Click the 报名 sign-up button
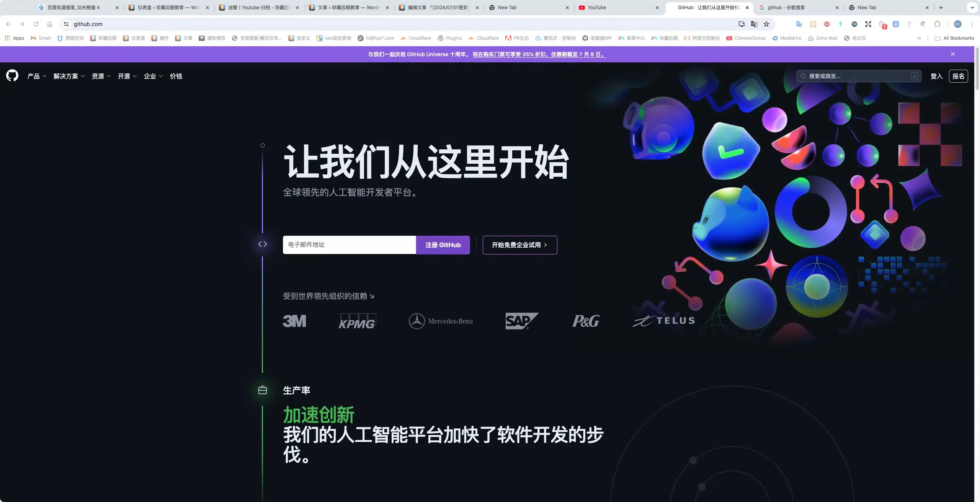The height and width of the screenshot is (502, 980). 959,76
